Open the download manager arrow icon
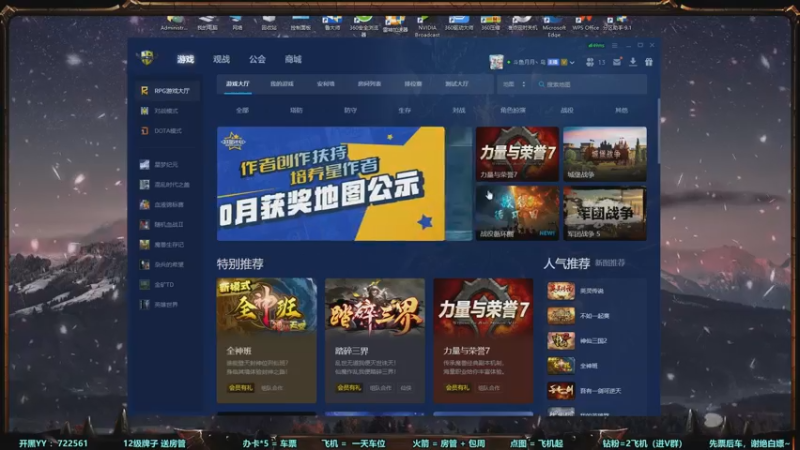This screenshot has width=800, height=450. click(633, 62)
